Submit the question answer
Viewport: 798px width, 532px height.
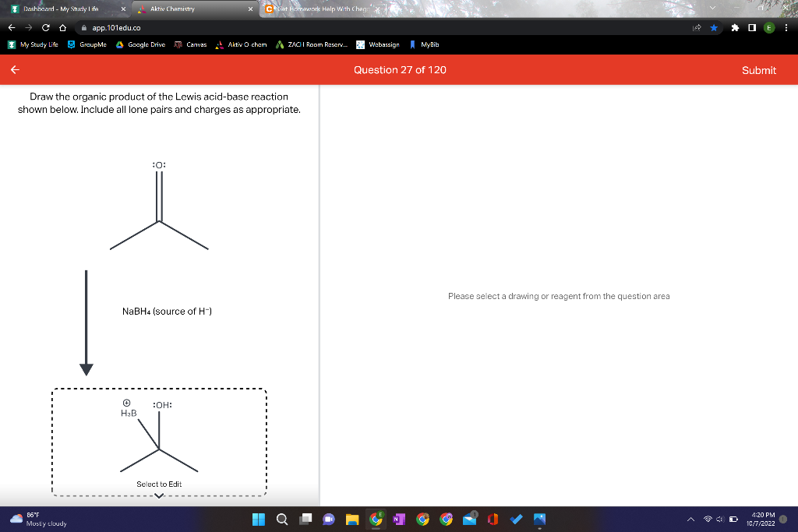tap(758, 69)
